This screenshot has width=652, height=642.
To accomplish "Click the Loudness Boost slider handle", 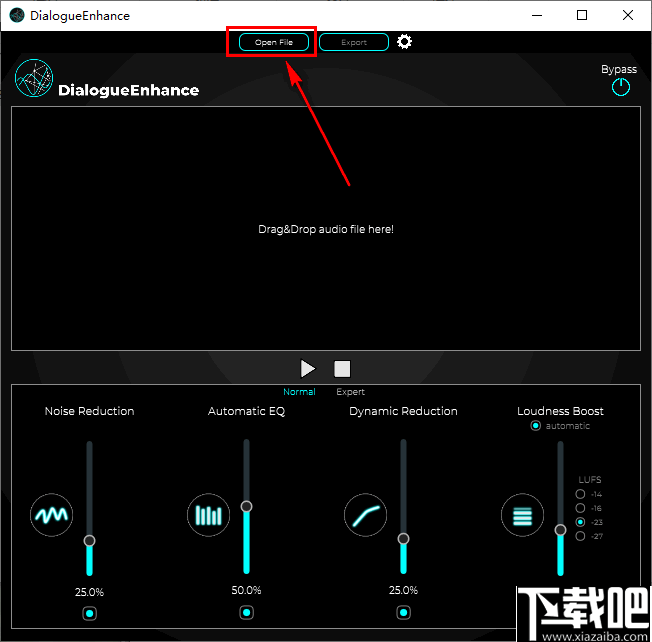I will pyautogui.click(x=561, y=530).
